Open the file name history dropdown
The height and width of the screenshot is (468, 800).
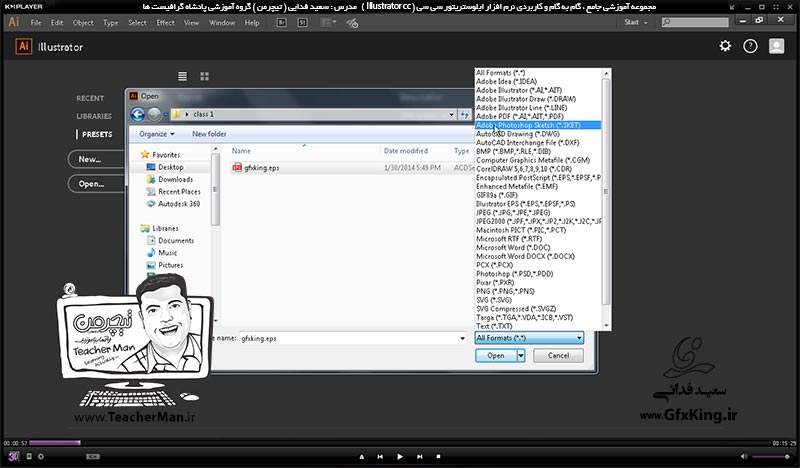point(462,338)
